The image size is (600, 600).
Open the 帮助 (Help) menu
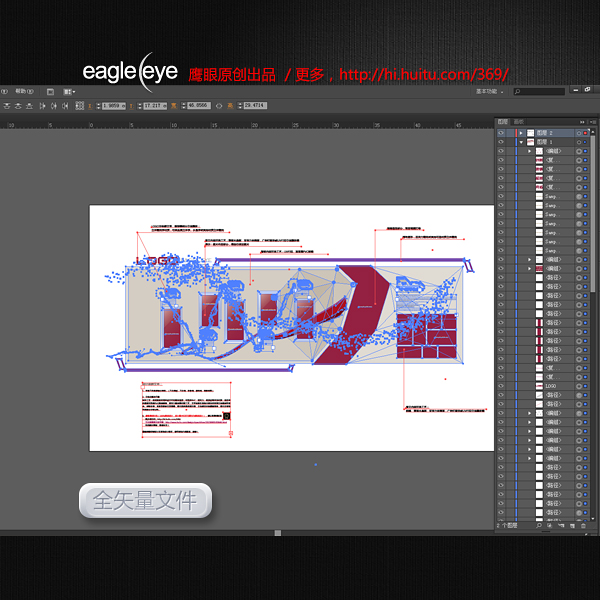coord(24,91)
